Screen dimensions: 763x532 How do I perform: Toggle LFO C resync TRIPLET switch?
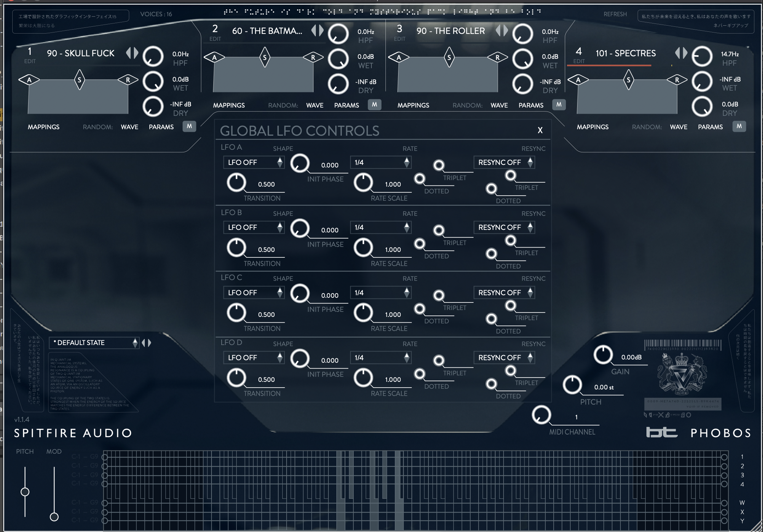pos(511,306)
